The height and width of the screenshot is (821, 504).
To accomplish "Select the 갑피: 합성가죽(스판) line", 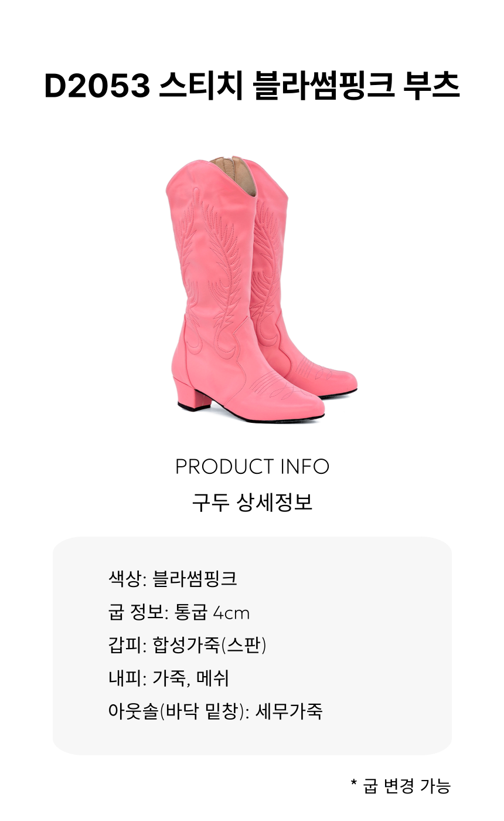I will 188,646.
